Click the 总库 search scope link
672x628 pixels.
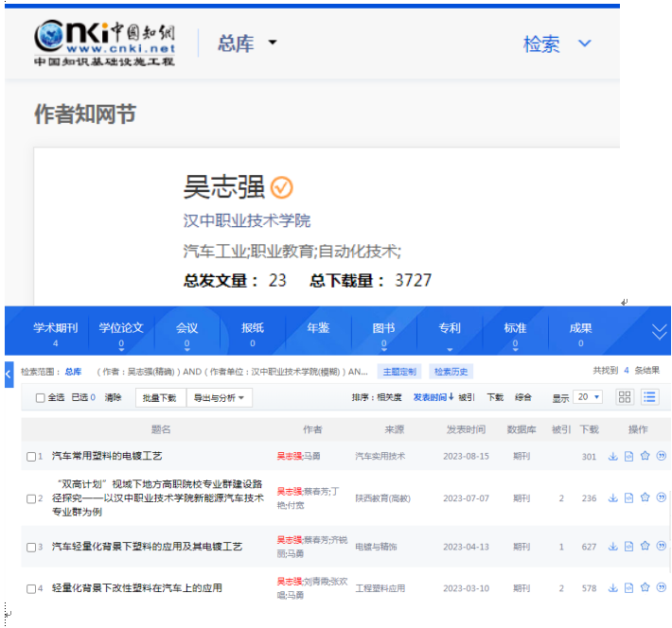tap(73, 372)
